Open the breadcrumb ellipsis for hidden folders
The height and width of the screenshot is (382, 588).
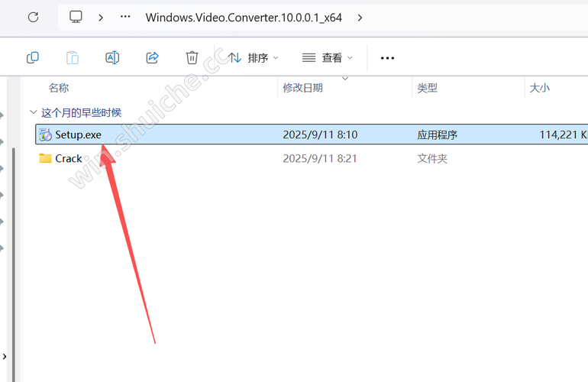pyautogui.click(x=125, y=17)
